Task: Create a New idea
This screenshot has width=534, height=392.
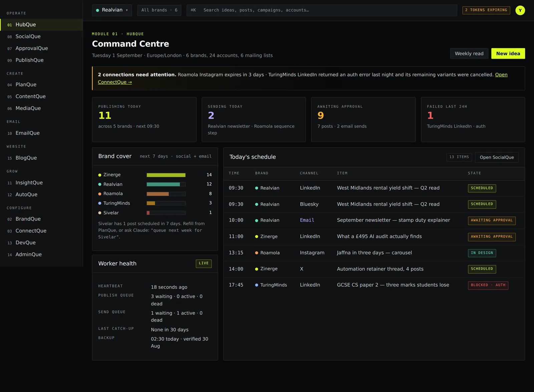Action: click(508, 54)
